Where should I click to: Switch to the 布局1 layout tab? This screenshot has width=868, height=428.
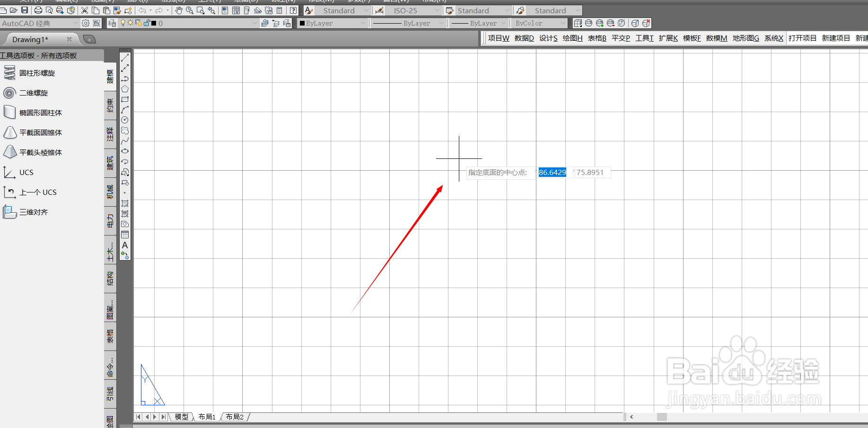tap(207, 417)
